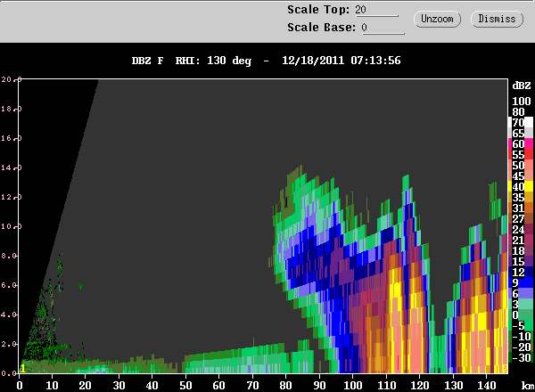This screenshot has width=535, height=392.
Task: Click the 50 km x-axis label
Action: click(x=185, y=386)
